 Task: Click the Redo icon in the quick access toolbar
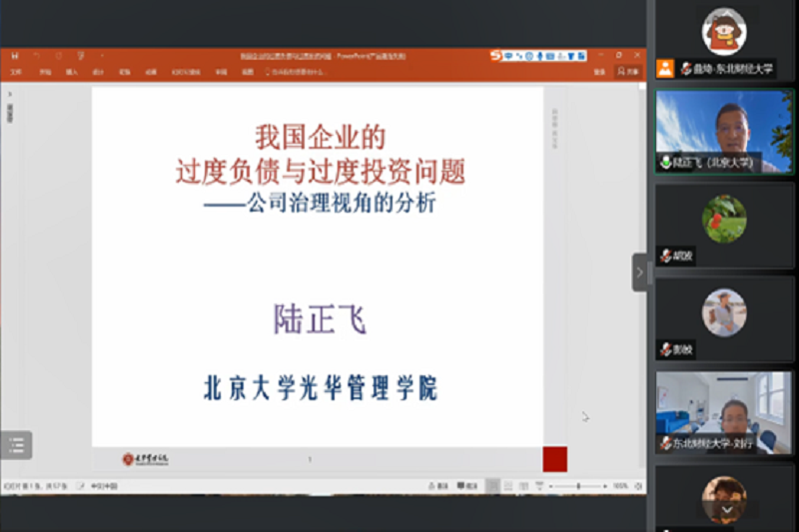tap(59, 56)
